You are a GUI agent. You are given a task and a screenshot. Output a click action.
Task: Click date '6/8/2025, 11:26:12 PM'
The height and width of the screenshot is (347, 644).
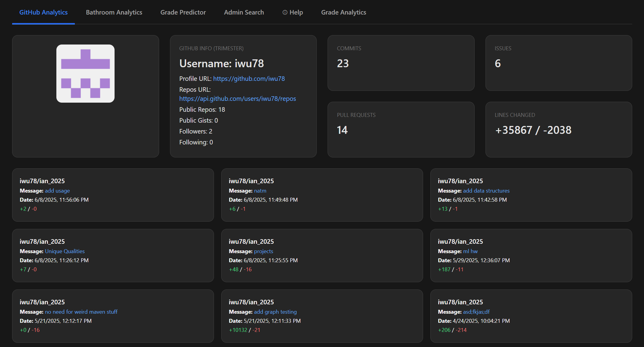point(62,260)
